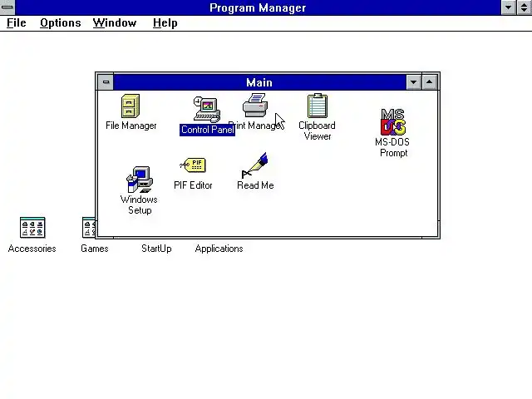This screenshot has height=399, width=532.
Task: Click the "File Manager" label text
Action: point(131,126)
